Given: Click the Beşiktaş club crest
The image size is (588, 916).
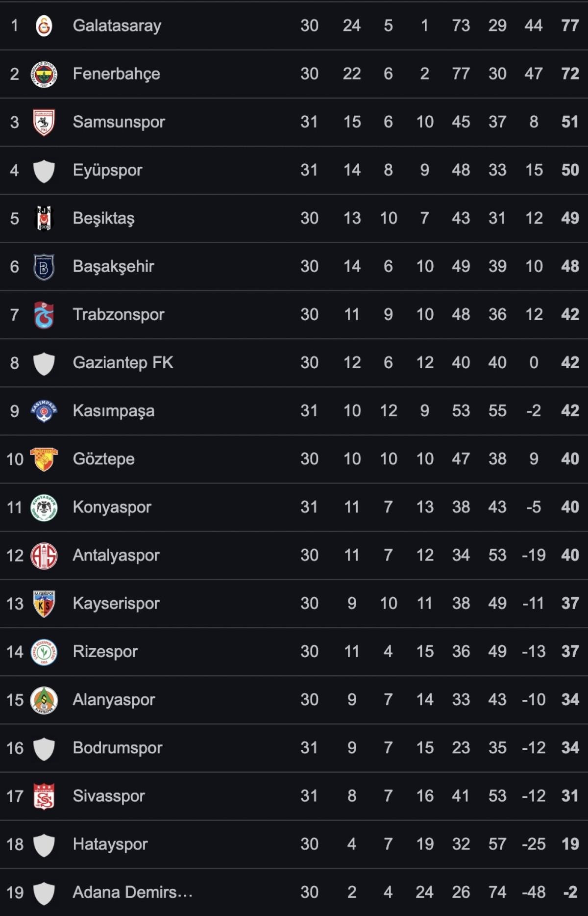Looking at the screenshot, I should 44,218.
